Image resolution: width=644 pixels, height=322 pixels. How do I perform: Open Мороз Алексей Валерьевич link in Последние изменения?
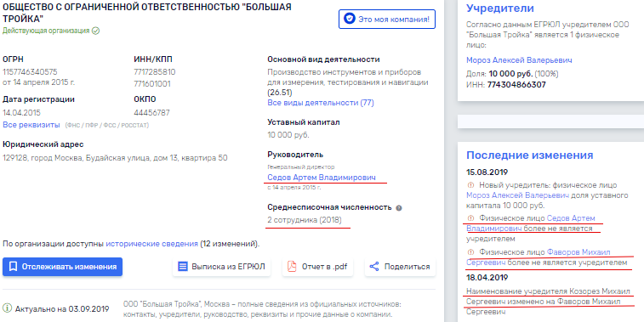tap(517, 195)
